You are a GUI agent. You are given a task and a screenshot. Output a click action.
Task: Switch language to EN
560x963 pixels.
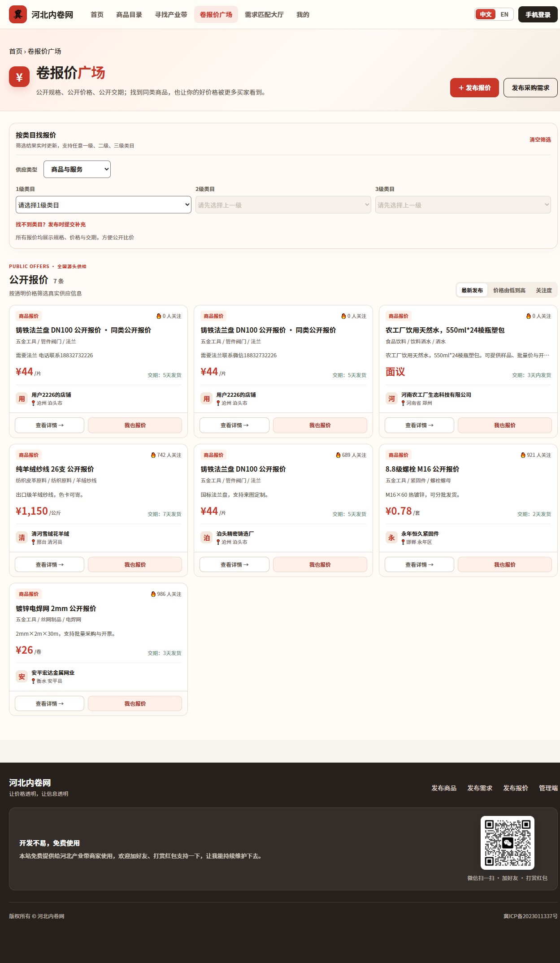pos(504,14)
